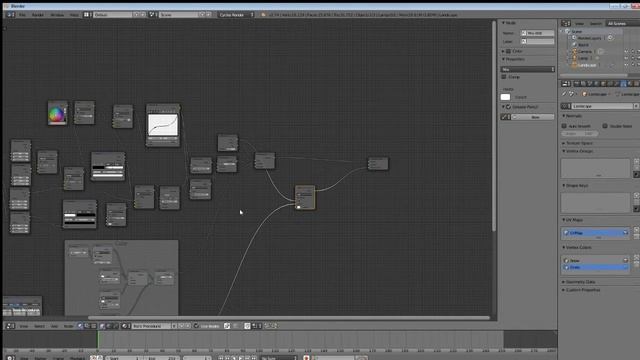Toggle the Grease Pencil checkbox
Image resolution: width=640 pixels, height=360 pixels.
click(x=509, y=107)
